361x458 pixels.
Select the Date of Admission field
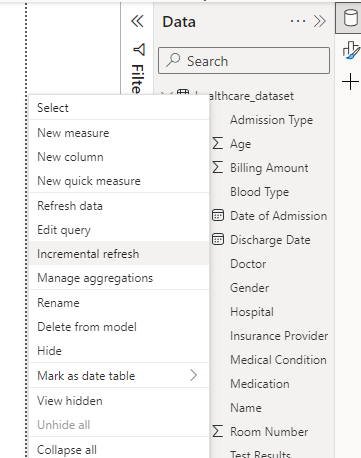pyautogui.click(x=278, y=216)
